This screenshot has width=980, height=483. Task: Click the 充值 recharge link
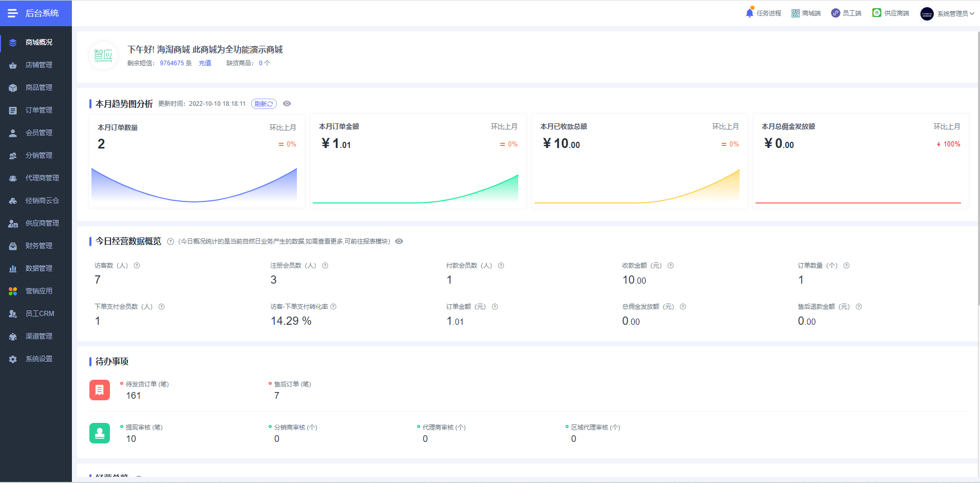[x=205, y=63]
